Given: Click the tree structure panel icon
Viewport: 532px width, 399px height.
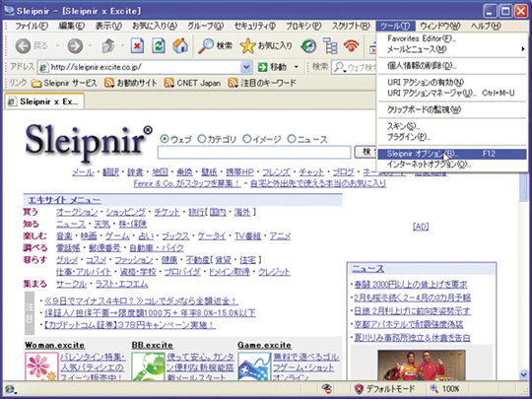Looking at the screenshot, I should 330,45.
